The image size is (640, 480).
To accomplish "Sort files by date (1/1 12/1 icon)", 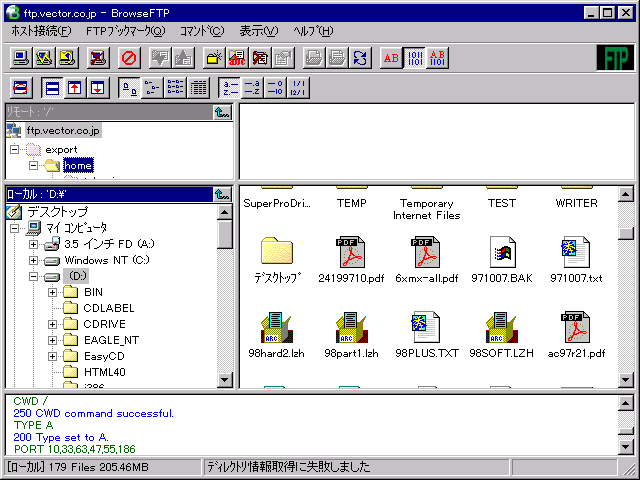I will click(x=298, y=88).
